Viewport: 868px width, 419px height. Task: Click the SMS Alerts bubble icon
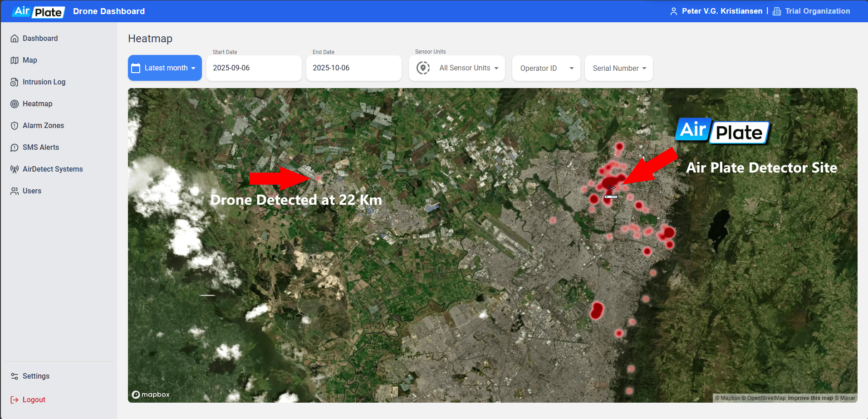15,148
